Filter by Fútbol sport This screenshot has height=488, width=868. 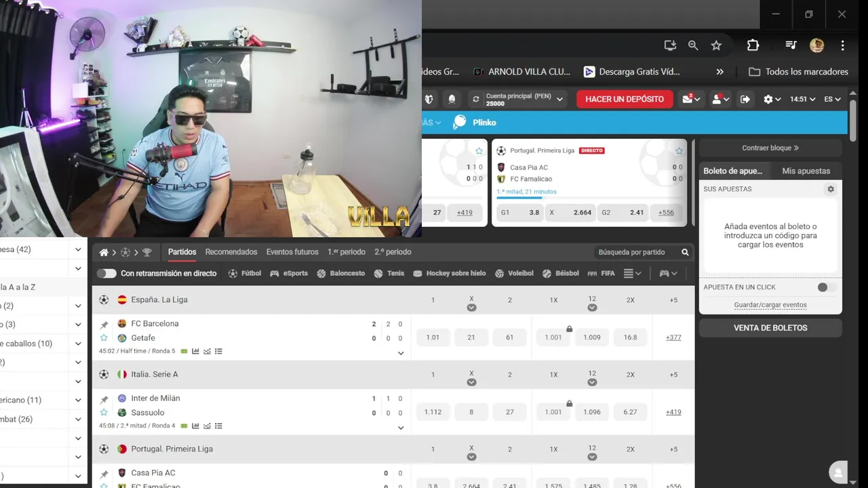pos(245,273)
